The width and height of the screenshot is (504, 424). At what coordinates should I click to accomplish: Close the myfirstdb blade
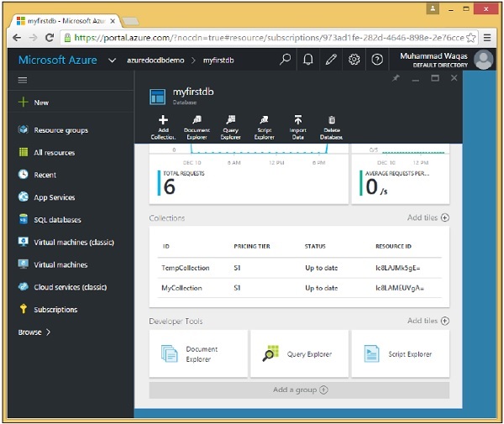pyautogui.click(x=454, y=78)
